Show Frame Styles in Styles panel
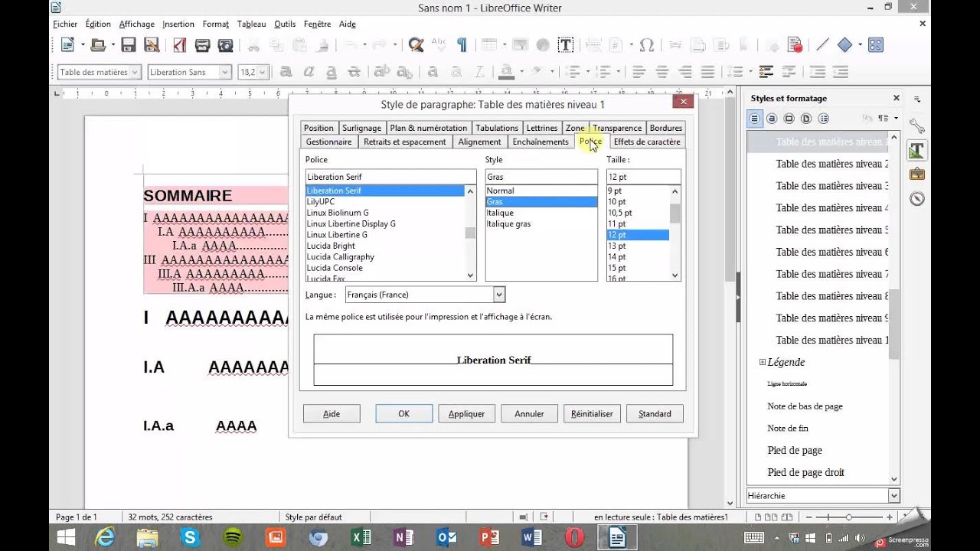The image size is (980, 551). [x=789, y=119]
